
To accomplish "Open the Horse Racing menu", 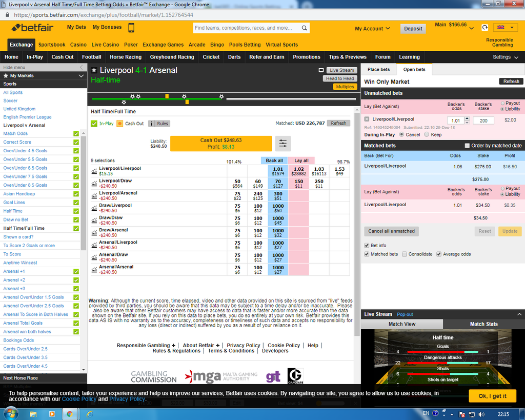I will pyautogui.click(x=126, y=57).
